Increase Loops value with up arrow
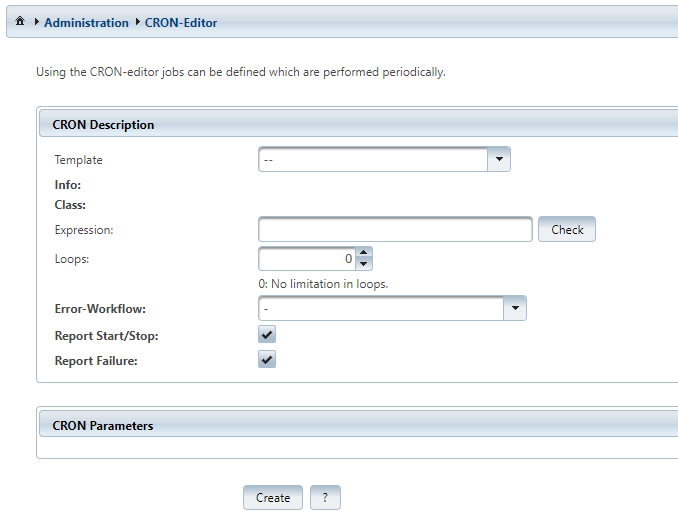 pyautogui.click(x=364, y=253)
